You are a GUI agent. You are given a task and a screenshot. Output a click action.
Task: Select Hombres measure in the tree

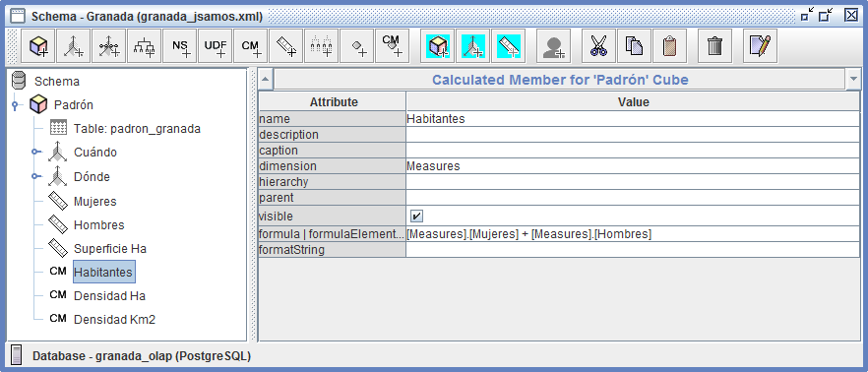[99, 224]
